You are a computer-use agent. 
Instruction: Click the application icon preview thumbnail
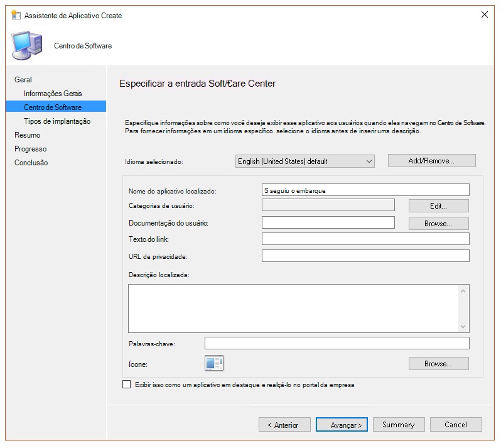(x=214, y=363)
